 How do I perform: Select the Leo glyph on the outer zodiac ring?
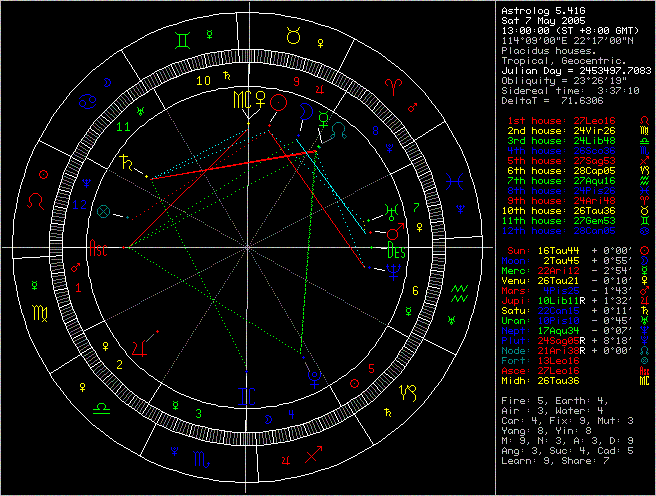pos(40,199)
